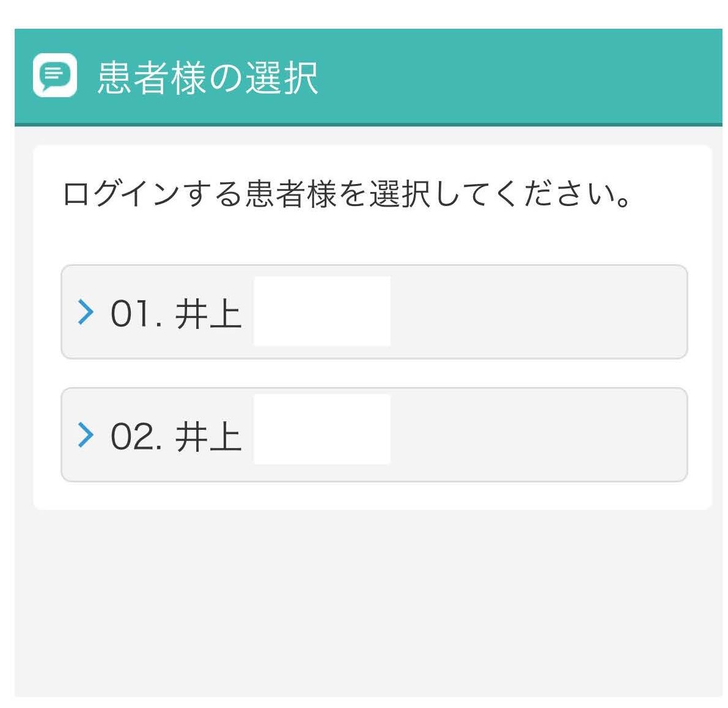Click the blue chevron beside 01. 井上

click(x=86, y=312)
